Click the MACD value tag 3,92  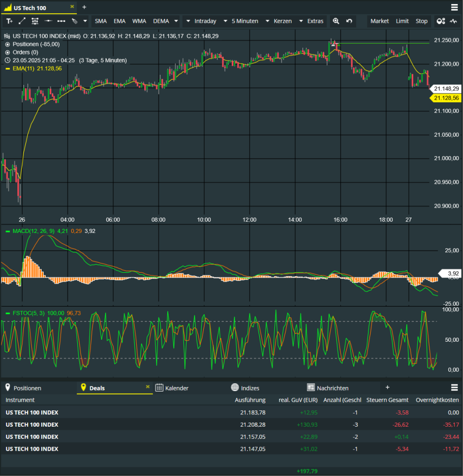click(450, 274)
